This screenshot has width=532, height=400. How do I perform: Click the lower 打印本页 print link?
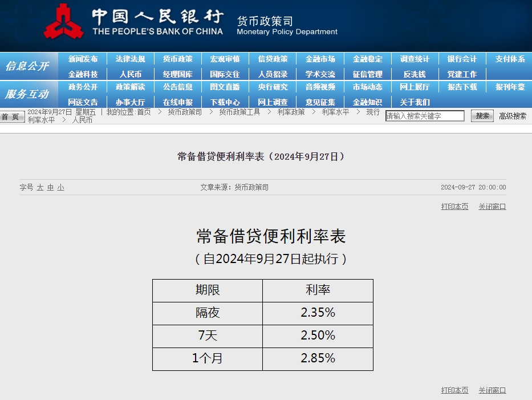click(x=454, y=390)
